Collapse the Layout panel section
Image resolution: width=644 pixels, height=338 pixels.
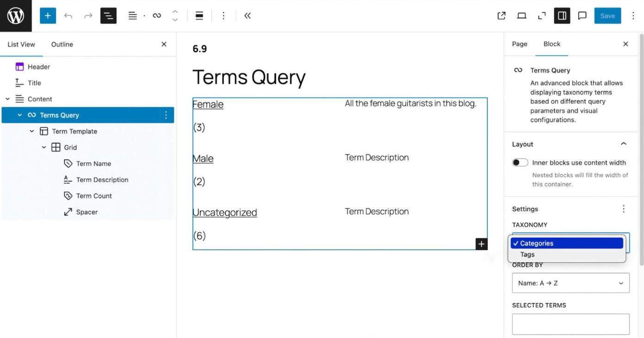click(623, 144)
